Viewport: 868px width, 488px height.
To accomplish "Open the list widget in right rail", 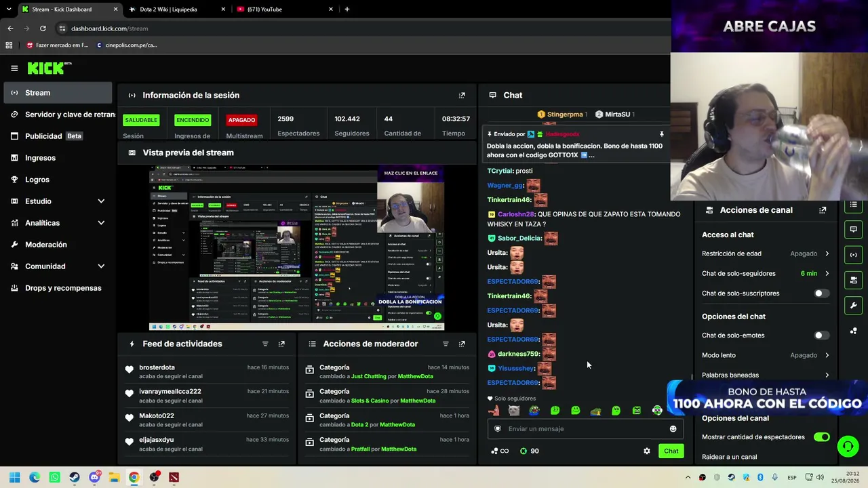I will click(853, 205).
